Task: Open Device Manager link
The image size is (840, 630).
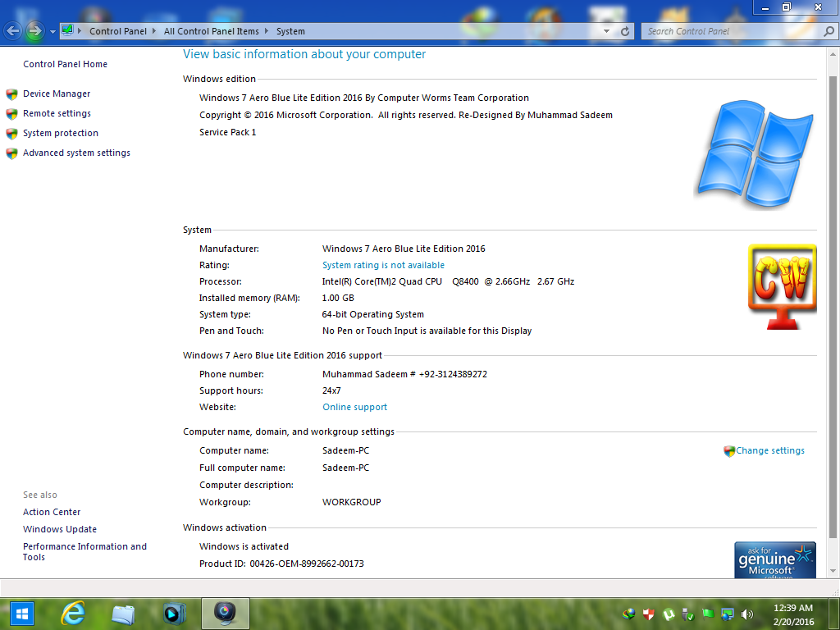Action: tap(57, 94)
